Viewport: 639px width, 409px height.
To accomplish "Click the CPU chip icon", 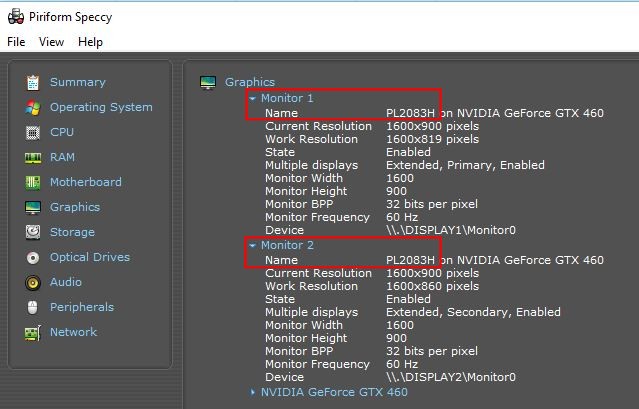I will point(33,133).
